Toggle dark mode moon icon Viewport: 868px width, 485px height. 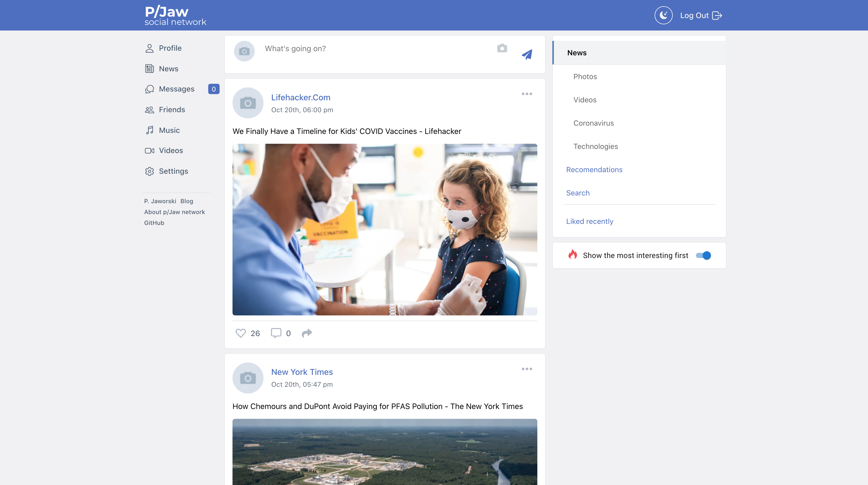pyautogui.click(x=663, y=15)
